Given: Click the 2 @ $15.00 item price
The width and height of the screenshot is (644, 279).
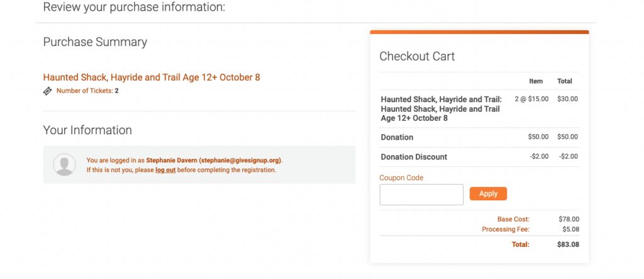Looking at the screenshot, I should [x=531, y=99].
